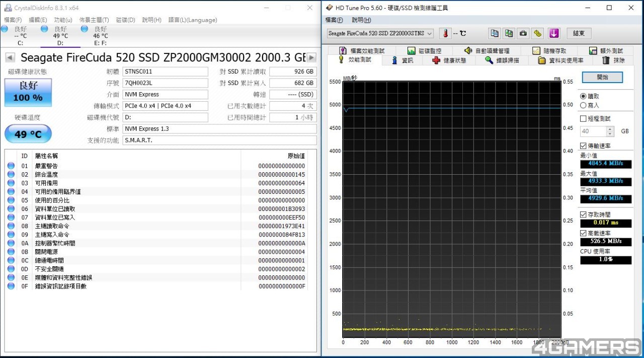Open the 額外測試 tab
This screenshot has width=644, height=358.
pos(606,51)
